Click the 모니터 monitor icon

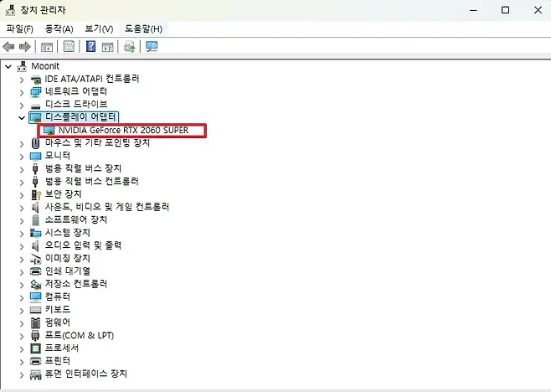(35, 156)
